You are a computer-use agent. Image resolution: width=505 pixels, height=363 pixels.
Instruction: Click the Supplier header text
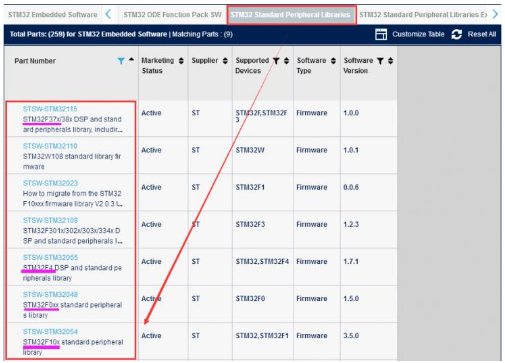point(205,61)
